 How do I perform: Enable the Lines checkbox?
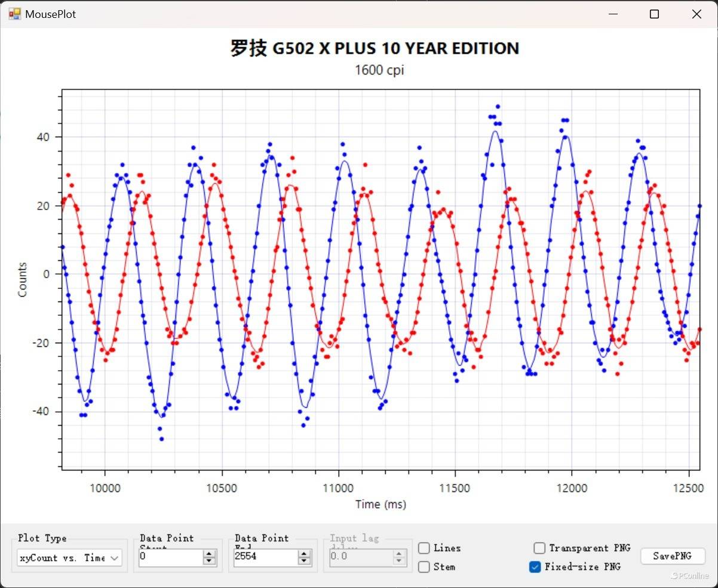coord(424,548)
